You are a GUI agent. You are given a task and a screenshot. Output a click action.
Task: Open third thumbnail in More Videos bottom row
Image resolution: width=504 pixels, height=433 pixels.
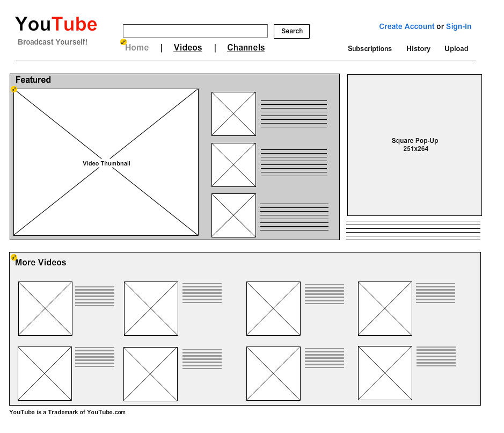[x=273, y=373]
